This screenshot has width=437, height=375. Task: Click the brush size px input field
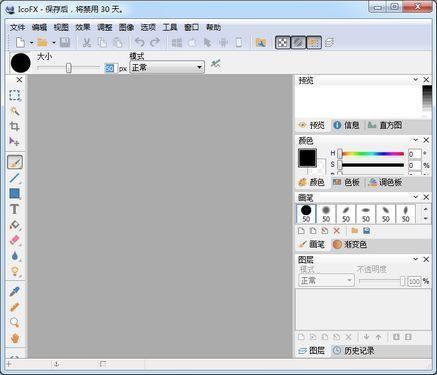click(110, 68)
